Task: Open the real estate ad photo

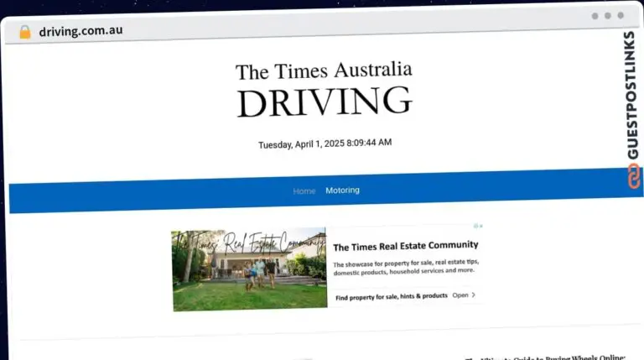Action: pos(249,270)
